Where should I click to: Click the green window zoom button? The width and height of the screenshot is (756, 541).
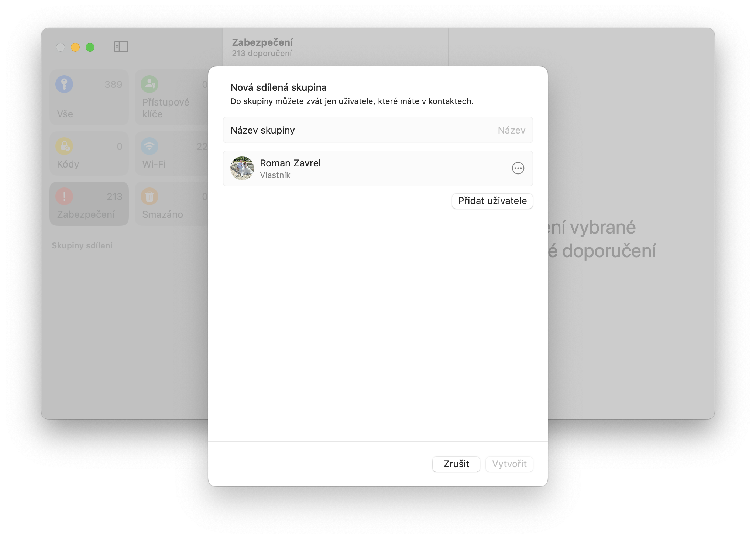[x=90, y=47]
